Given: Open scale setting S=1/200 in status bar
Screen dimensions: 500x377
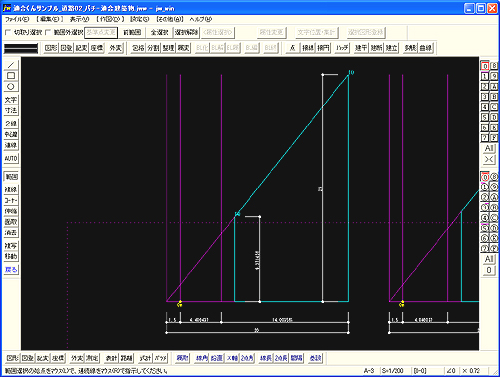Looking at the screenshot, I should [x=392, y=371].
